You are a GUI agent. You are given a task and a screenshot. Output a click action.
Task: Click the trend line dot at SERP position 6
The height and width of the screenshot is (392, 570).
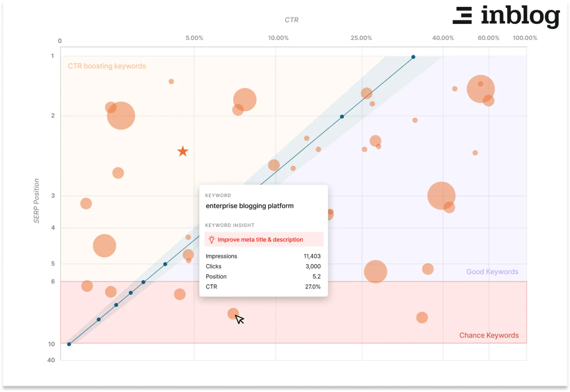pos(143,282)
